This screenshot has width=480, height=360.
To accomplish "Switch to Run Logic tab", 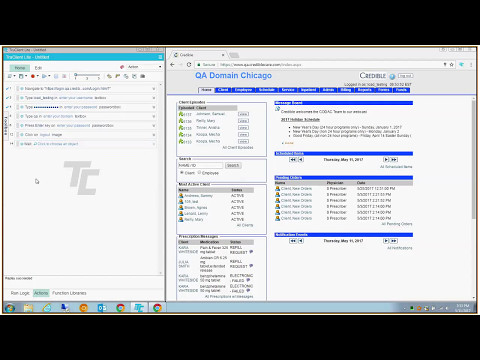I will pyautogui.click(x=20, y=293).
